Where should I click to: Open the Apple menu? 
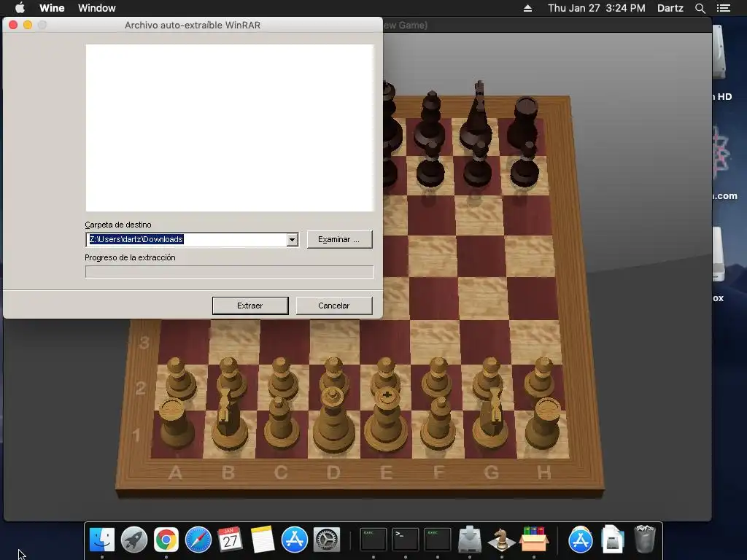pyautogui.click(x=20, y=8)
